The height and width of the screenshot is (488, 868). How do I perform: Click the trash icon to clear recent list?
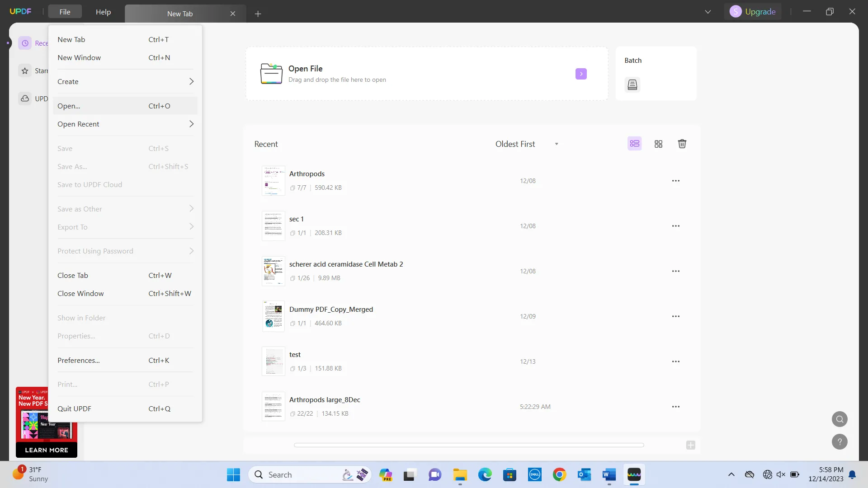pos(682,144)
